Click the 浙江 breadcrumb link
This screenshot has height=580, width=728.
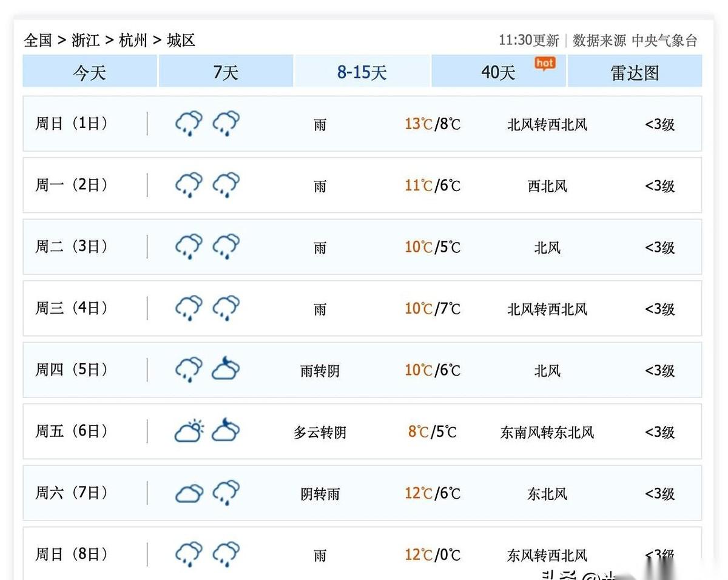tap(86, 41)
